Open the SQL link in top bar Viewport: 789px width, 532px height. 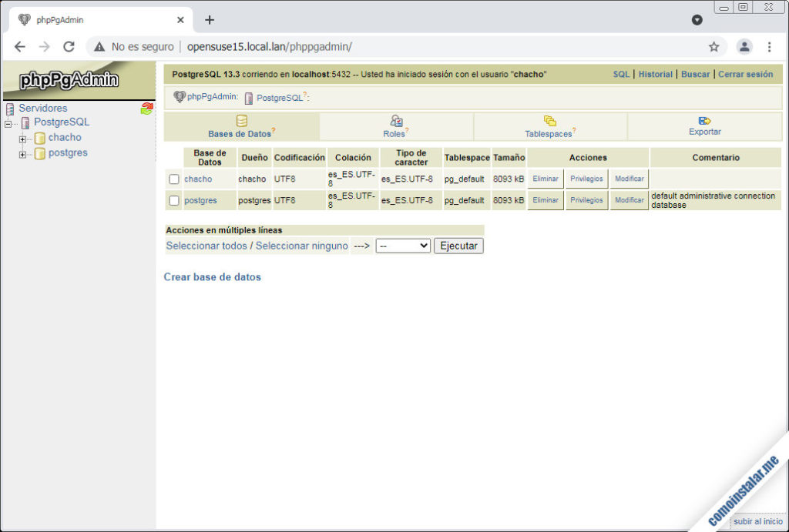[621, 75]
